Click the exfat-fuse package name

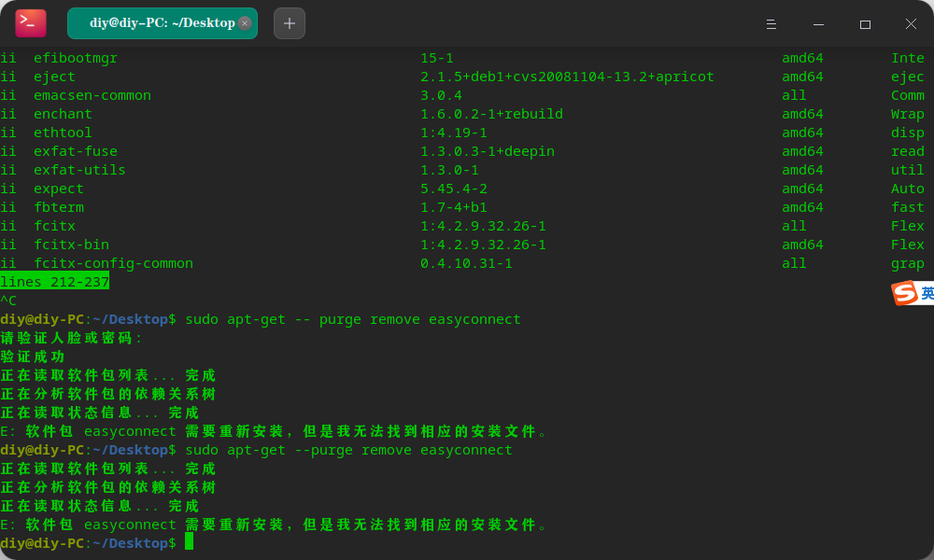pyautogui.click(x=76, y=151)
